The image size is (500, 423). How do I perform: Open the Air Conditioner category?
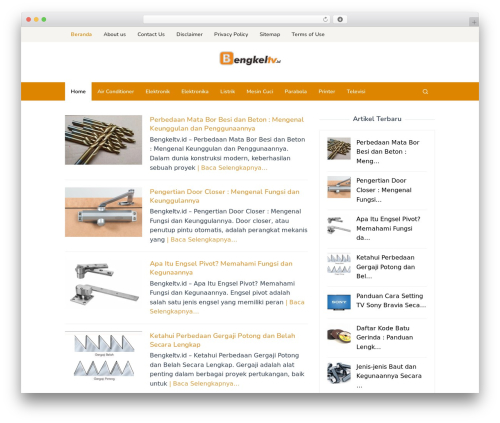click(x=115, y=91)
